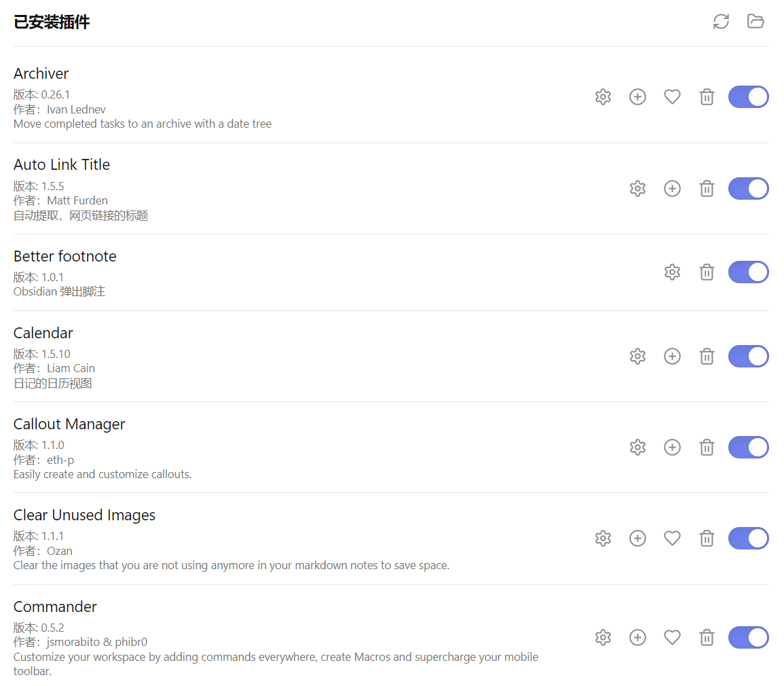
Task: Click the Callout Manager plugin name
Action: [x=69, y=425]
